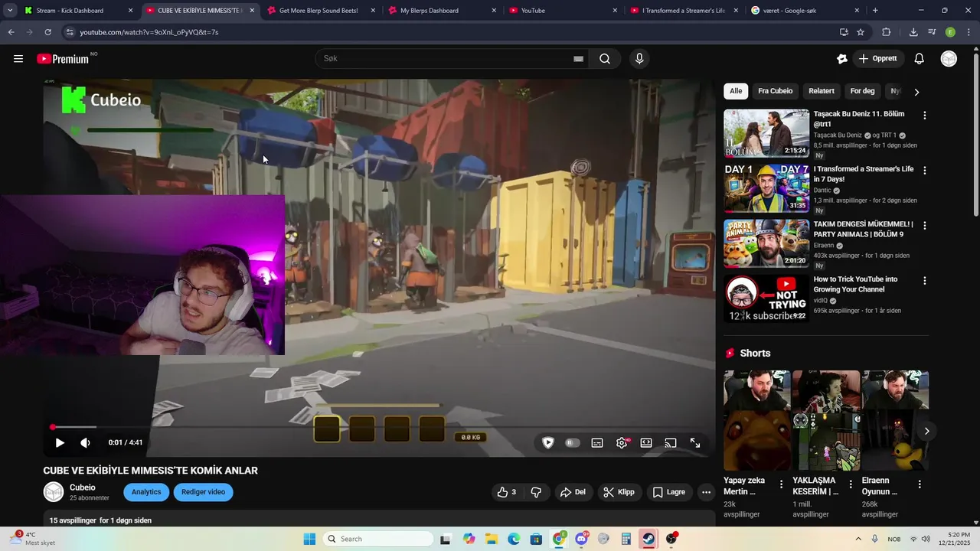Viewport: 980px width, 551px height.
Task: Cast the video to a device
Action: click(671, 442)
